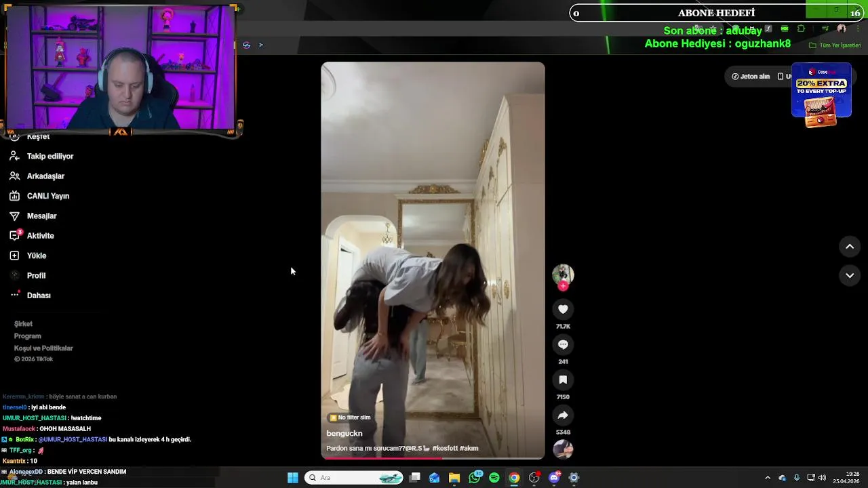Open the Chrome three-dot menu
This screenshot has height=488, width=868.
858,28
